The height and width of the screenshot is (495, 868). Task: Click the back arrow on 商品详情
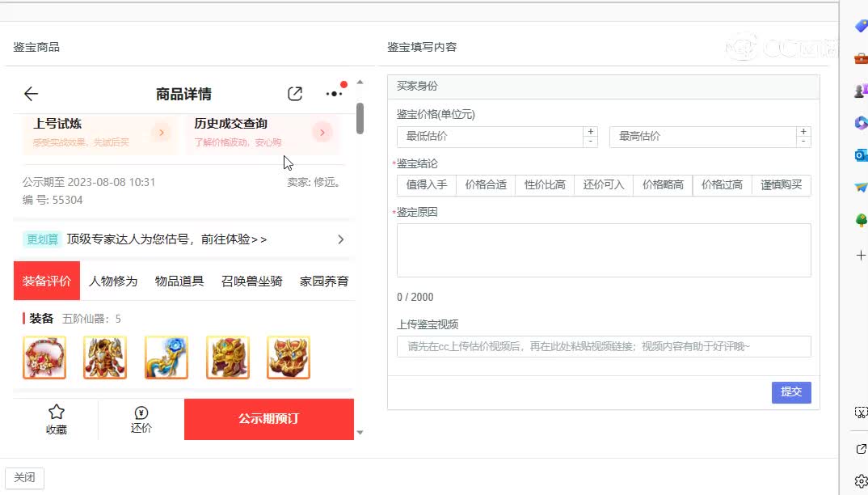[x=29, y=91]
